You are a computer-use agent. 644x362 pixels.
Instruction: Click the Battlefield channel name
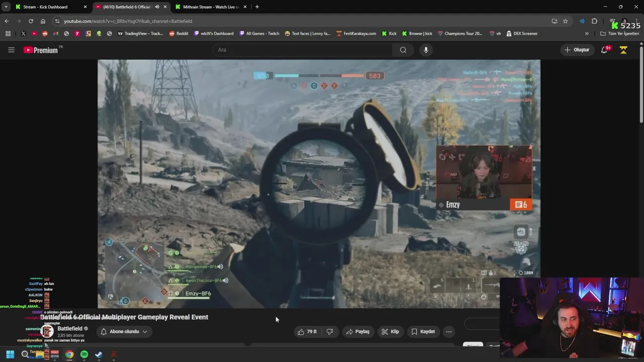pos(70,328)
